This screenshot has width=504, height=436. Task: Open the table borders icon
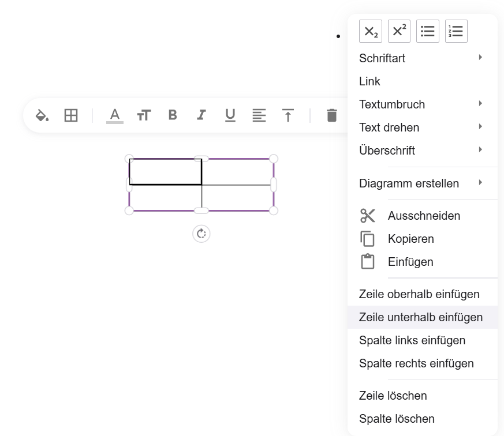pos(70,115)
